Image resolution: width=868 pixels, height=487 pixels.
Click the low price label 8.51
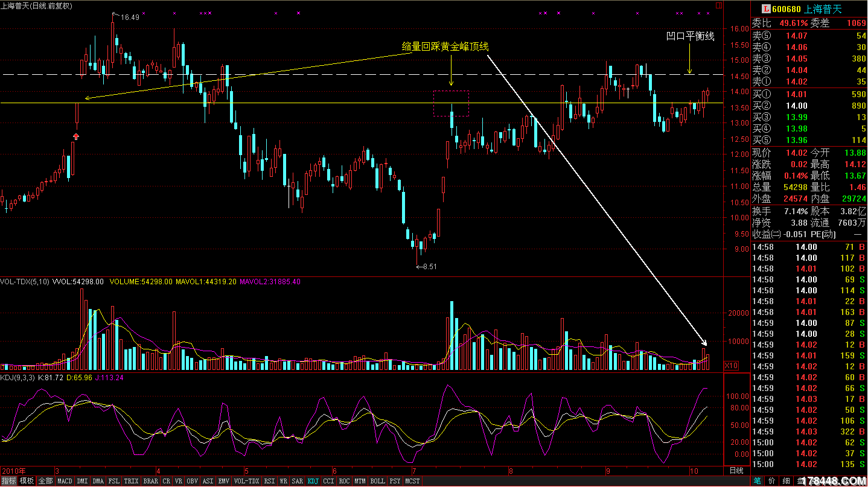(430, 266)
